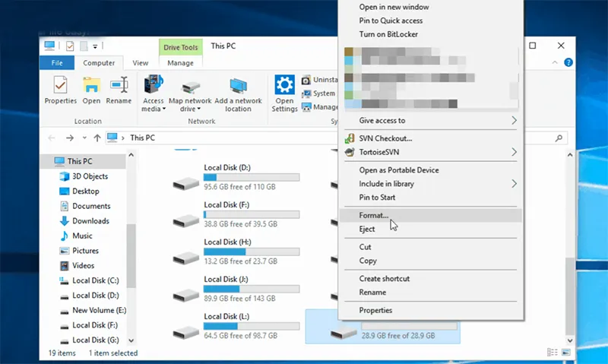Switch to the View tab
The image size is (608, 364).
click(x=141, y=63)
